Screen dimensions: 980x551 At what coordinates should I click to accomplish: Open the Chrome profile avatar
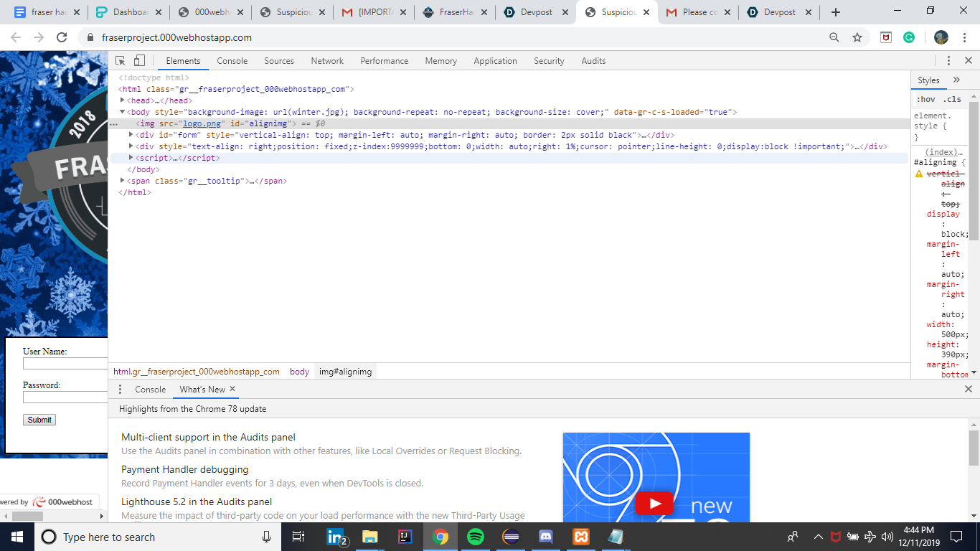(x=941, y=37)
